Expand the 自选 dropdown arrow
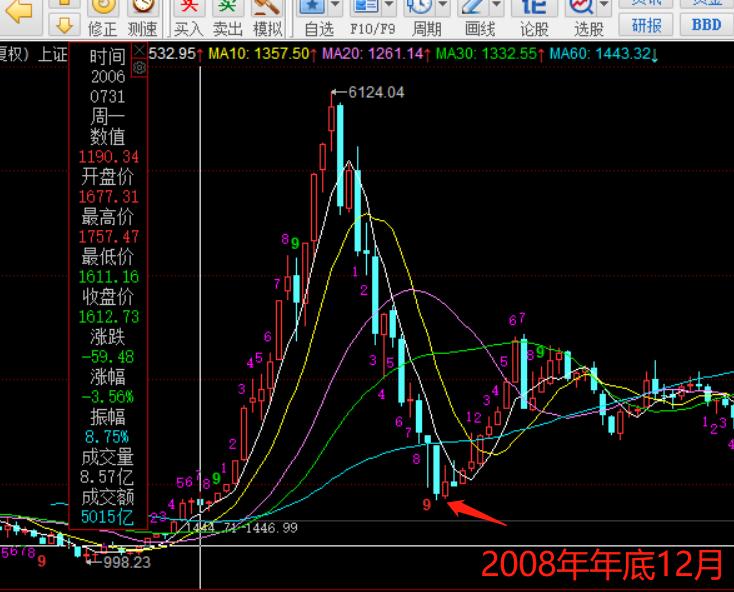The image size is (734, 592). (336, 6)
